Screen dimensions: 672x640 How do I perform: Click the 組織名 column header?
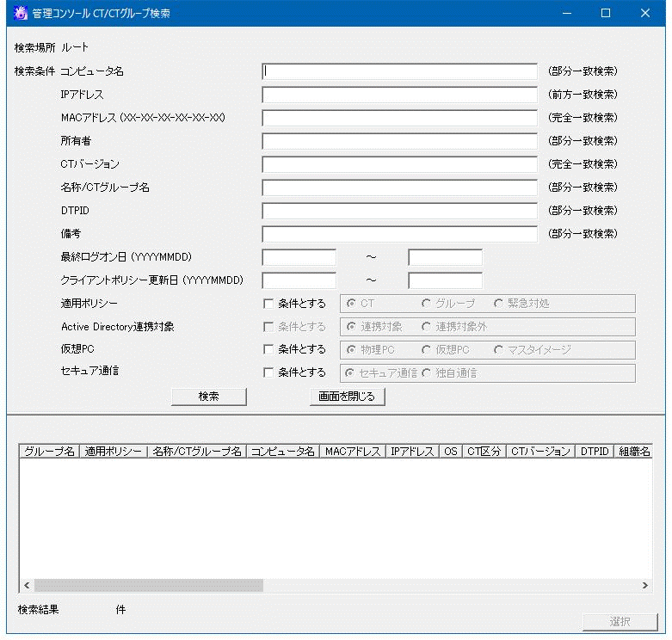coord(633,451)
